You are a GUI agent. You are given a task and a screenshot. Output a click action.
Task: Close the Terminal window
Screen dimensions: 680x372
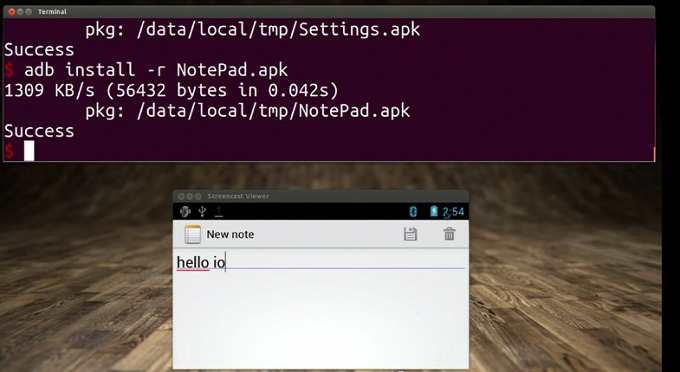click(x=12, y=12)
